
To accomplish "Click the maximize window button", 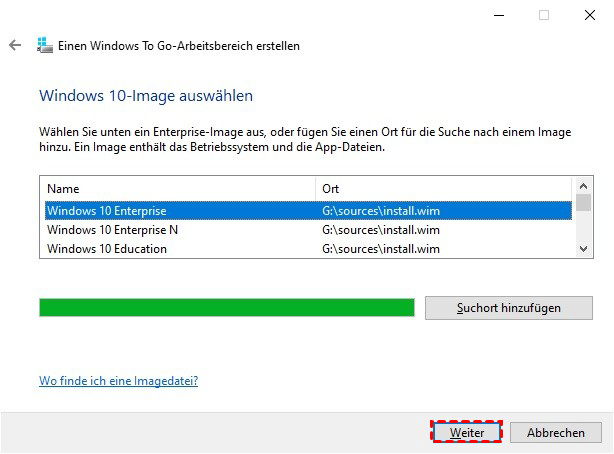I will pyautogui.click(x=544, y=15).
